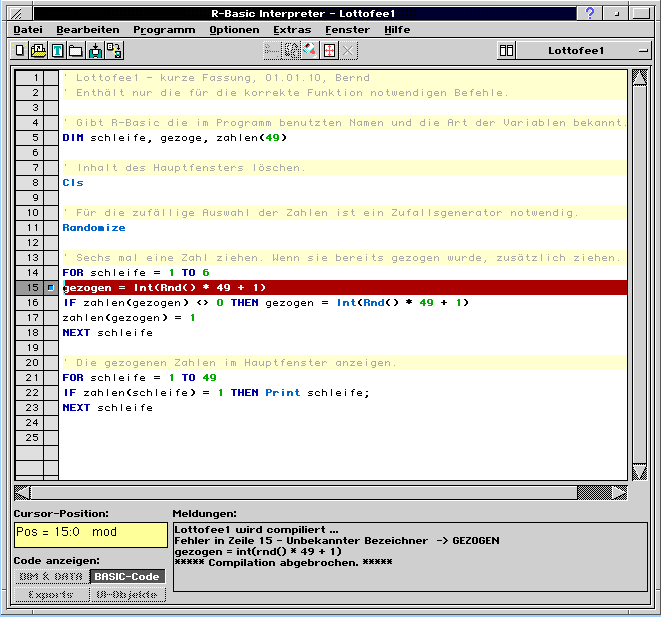Image resolution: width=661 pixels, height=617 pixels.
Task: Click the yellow Pos = 15:0 cursor position field
Action: pyautogui.click(x=91, y=535)
